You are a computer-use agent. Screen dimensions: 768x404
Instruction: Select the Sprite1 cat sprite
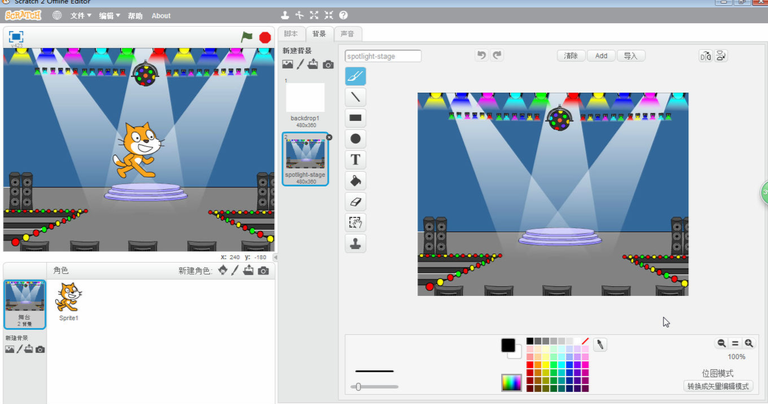(x=69, y=301)
